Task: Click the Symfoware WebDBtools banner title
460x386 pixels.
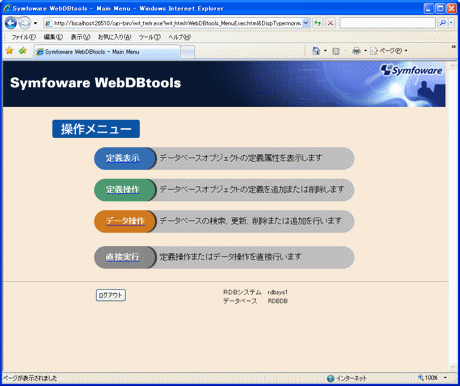Action: (96, 83)
